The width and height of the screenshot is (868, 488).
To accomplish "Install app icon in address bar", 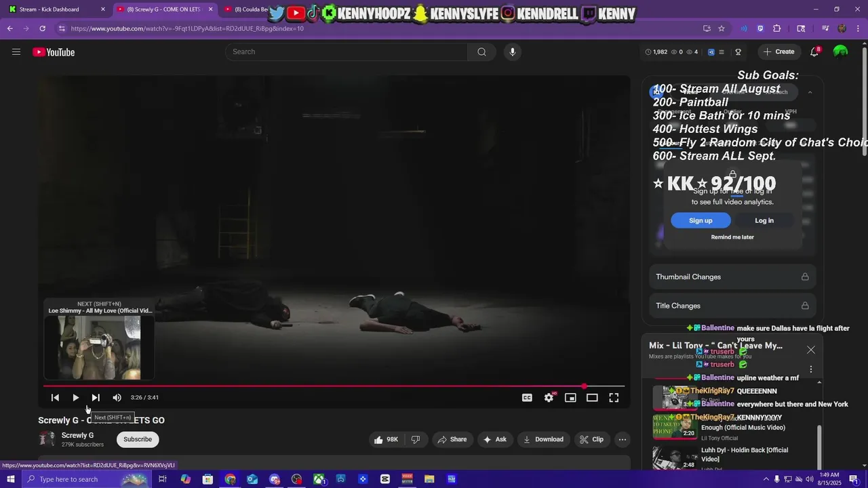I will coord(707,28).
